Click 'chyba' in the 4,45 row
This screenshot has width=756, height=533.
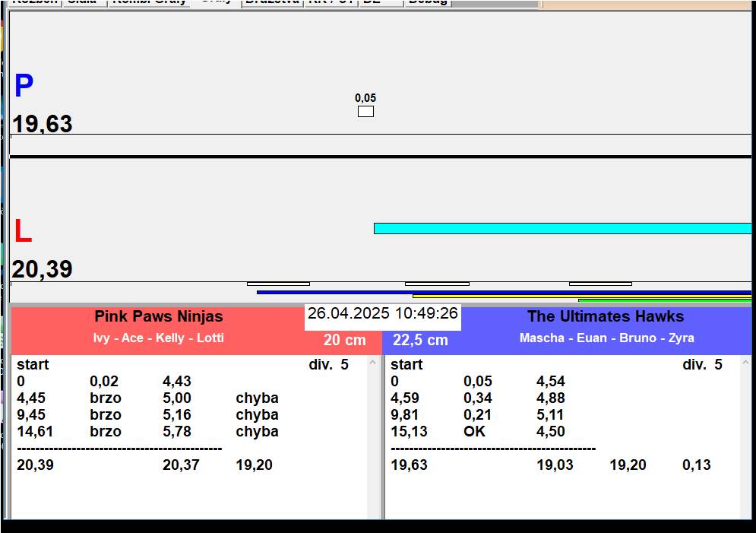click(x=257, y=398)
